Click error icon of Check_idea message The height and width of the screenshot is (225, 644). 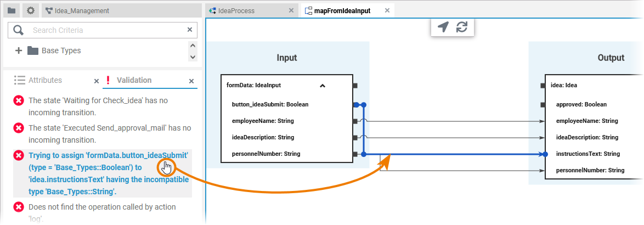19,100
